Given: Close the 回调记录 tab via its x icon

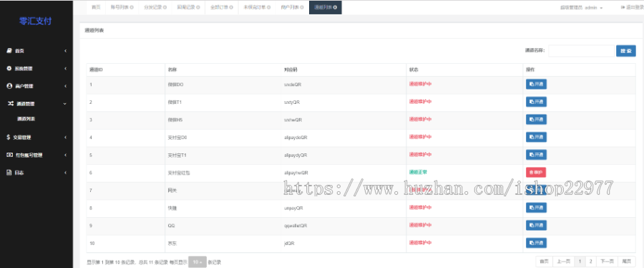Looking at the screenshot, I should point(198,7).
